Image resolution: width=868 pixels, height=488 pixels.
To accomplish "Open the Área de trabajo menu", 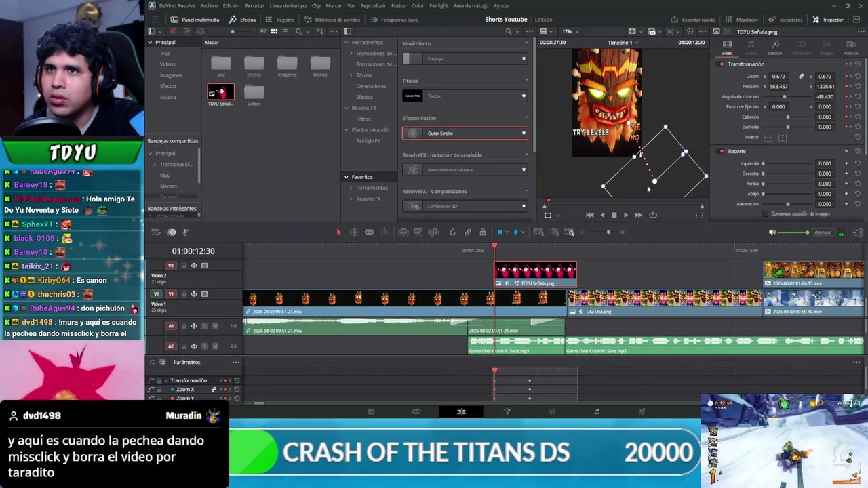I will point(471,5).
